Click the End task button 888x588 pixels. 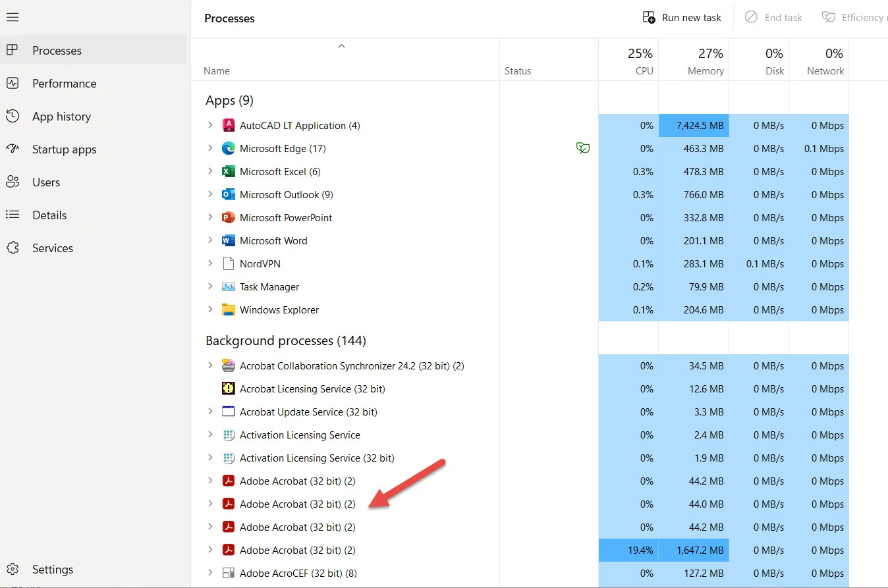click(773, 18)
